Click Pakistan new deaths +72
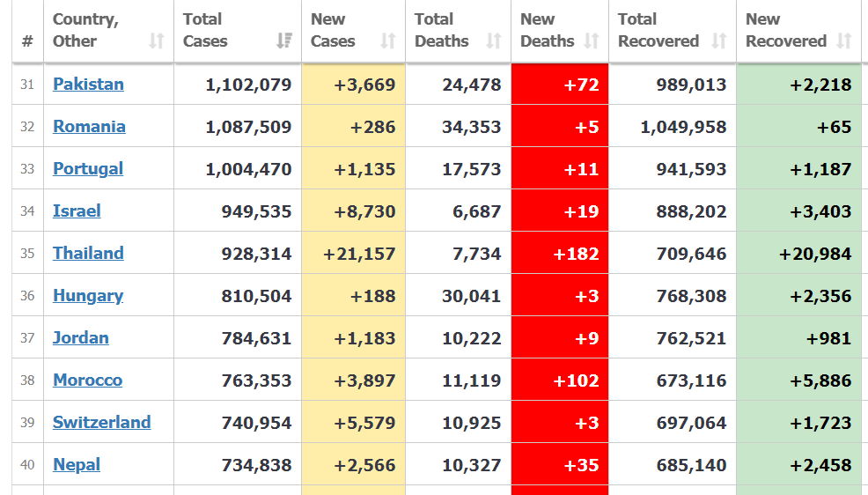The width and height of the screenshot is (868, 495). coord(581,85)
